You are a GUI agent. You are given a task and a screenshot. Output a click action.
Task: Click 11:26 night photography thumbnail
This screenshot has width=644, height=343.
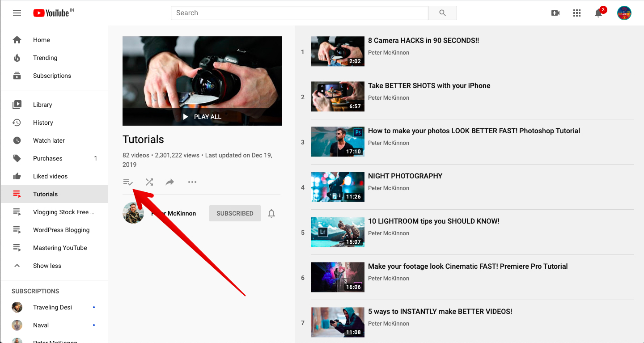tap(338, 187)
